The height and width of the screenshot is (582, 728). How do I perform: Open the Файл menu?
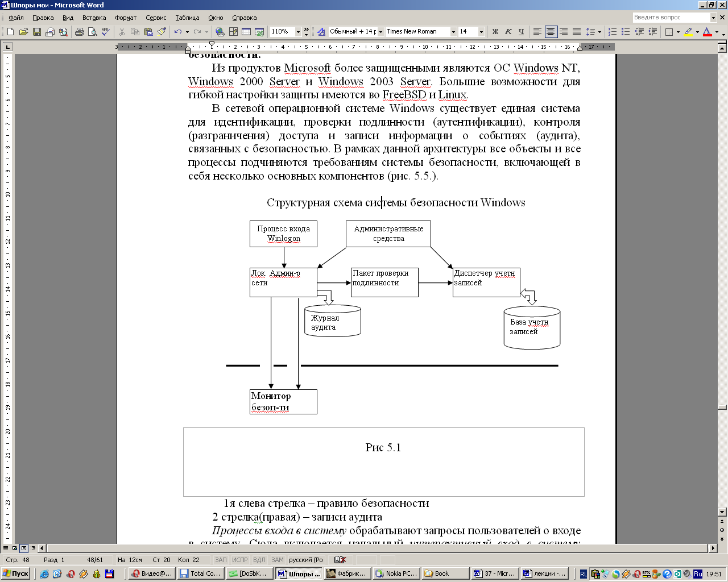pyautogui.click(x=16, y=18)
